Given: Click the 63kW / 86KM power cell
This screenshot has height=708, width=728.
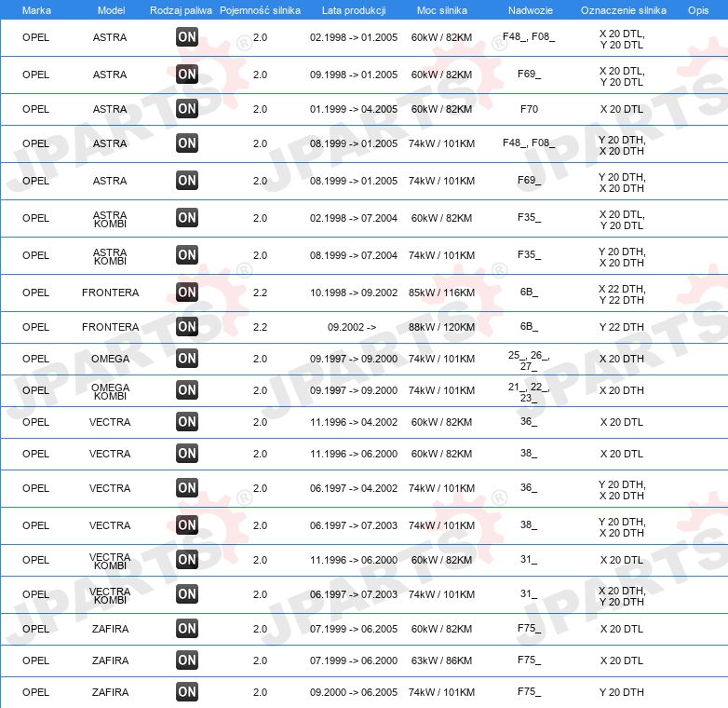Looking at the screenshot, I should (441, 660).
